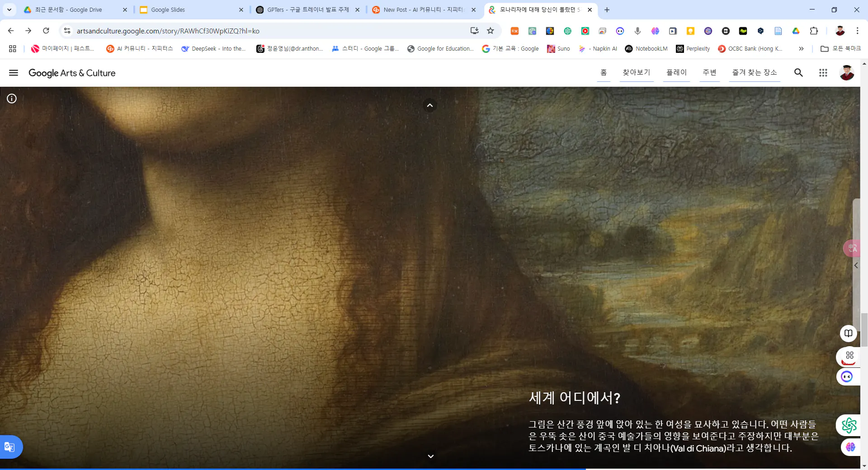The width and height of the screenshot is (868, 470).
Task: Close the Google Drive tab
Action: pyautogui.click(x=125, y=9)
